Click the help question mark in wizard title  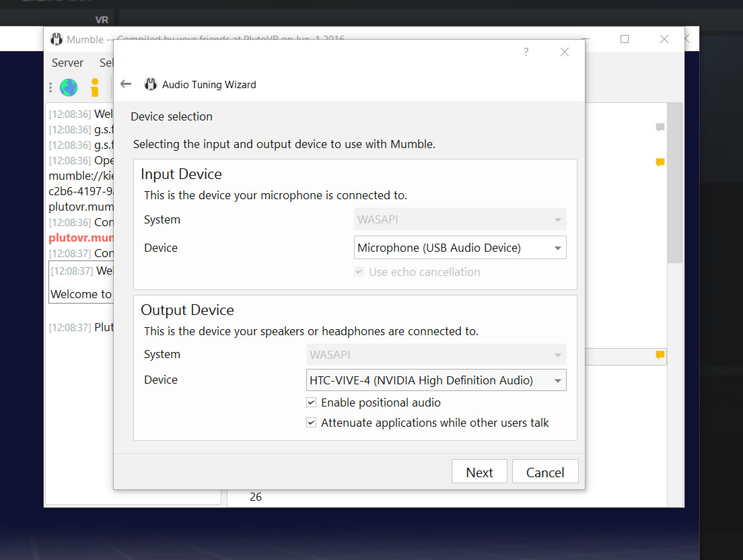point(526,52)
